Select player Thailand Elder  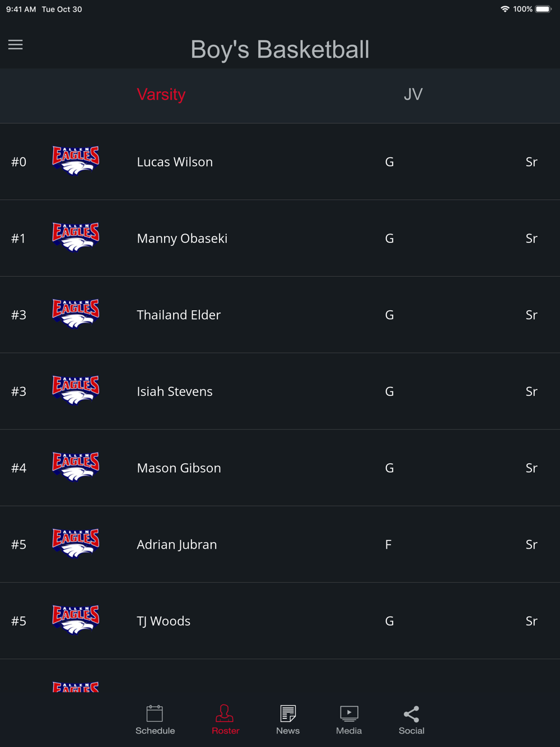pos(179,315)
